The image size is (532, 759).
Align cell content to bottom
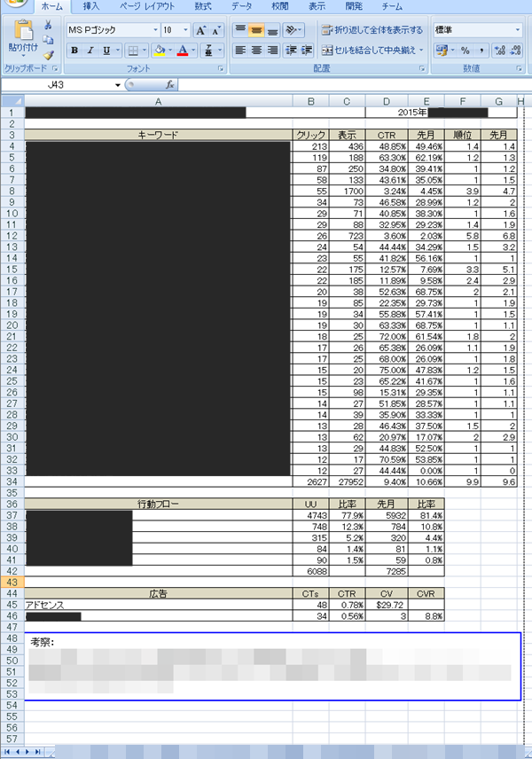coord(272,30)
